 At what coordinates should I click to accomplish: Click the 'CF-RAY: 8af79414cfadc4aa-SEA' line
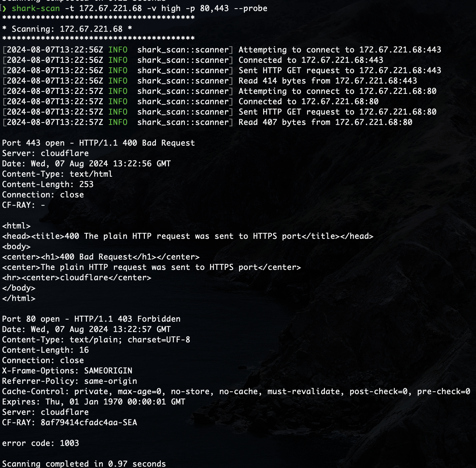(69, 422)
